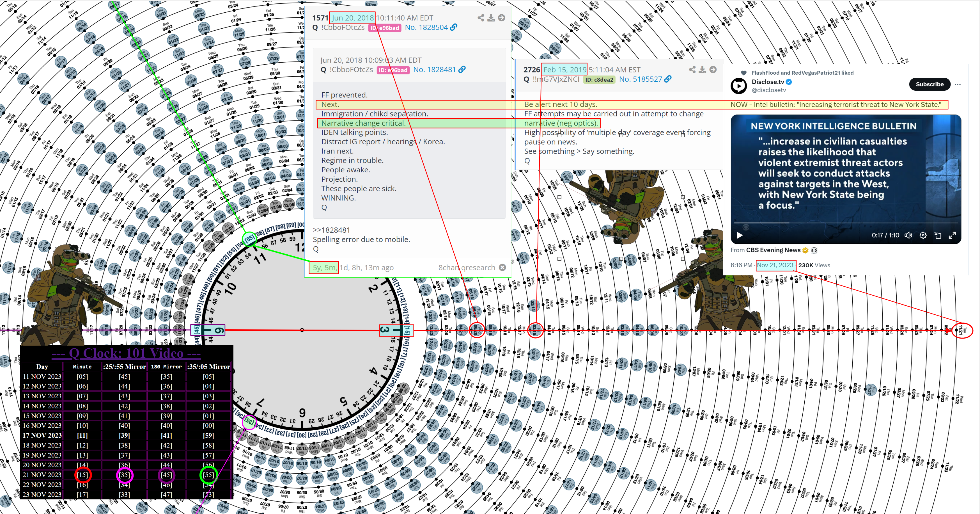
Task: Click the X icon next to 8chan/qresearch
Action: [502, 267]
